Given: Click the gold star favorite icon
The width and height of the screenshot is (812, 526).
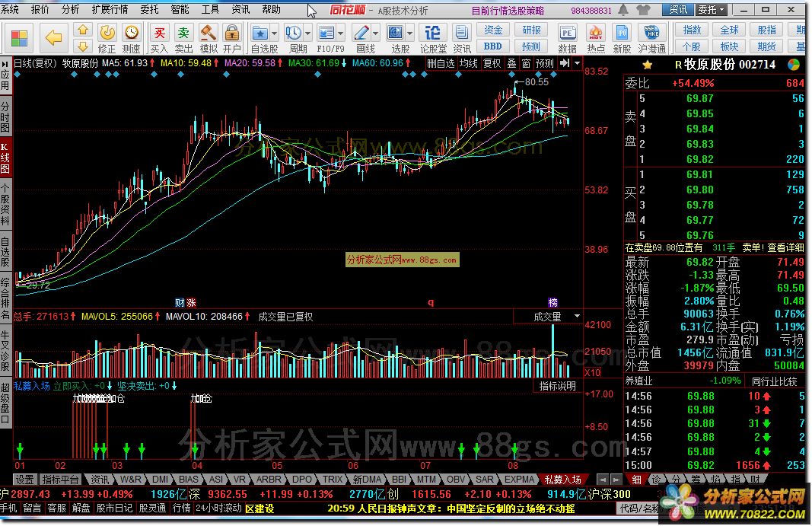Looking at the screenshot, I should point(648,65).
